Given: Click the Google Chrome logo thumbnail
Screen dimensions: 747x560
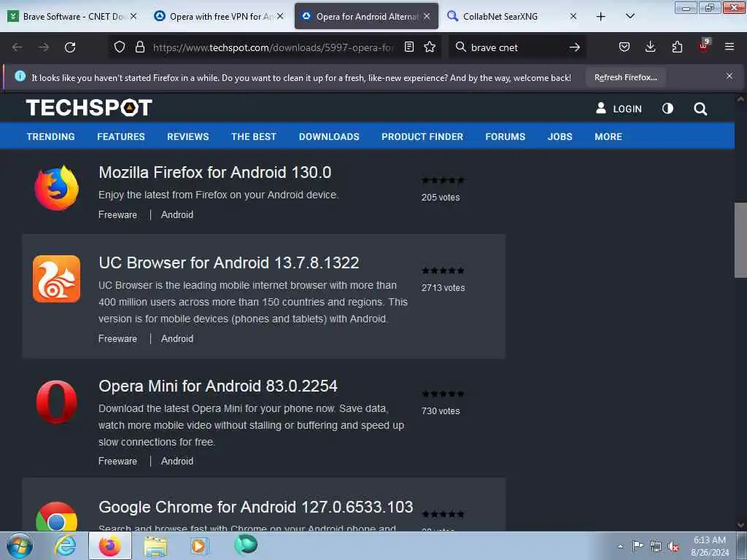Looking at the screenshot, I should (x=56, y=516).
